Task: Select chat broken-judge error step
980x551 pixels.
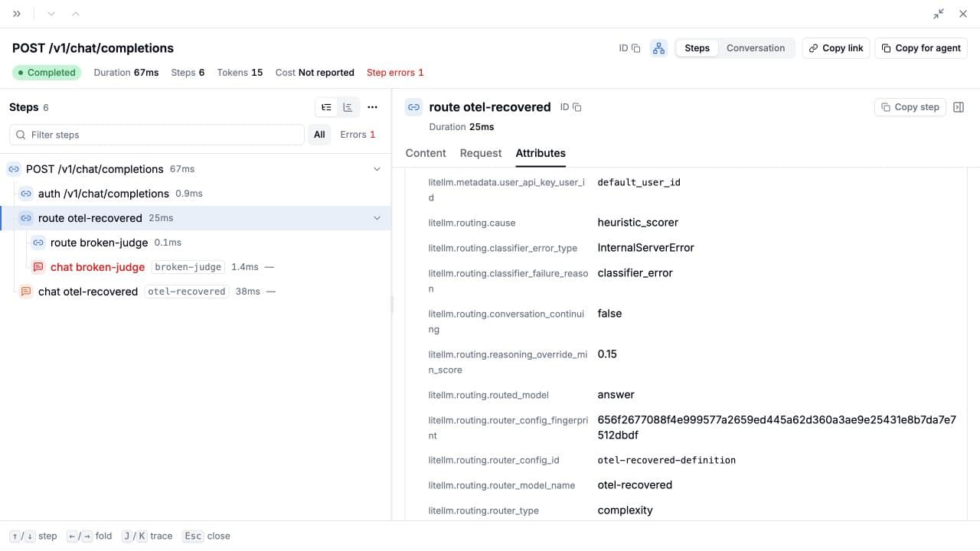Action: tap(195, 267)
